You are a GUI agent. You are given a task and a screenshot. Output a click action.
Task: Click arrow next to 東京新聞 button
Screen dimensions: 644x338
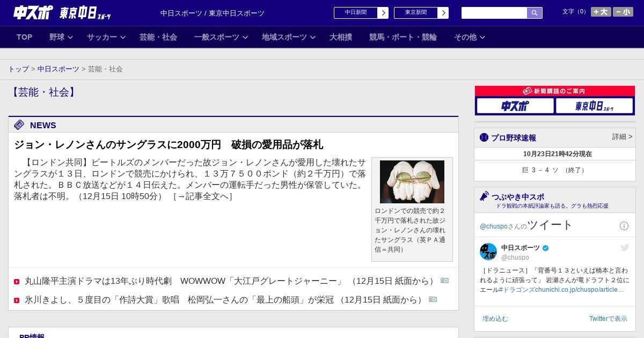point(443,13)
